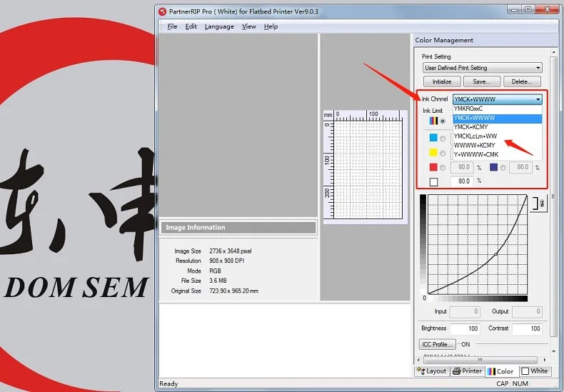Select the cyan ink limit radio button
The image size is (564, 392).
pyautogui.click(x=443, y=138)
